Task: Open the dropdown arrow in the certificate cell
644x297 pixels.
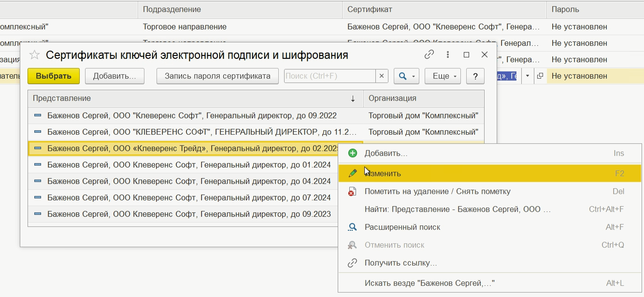Action: (528, 76)
